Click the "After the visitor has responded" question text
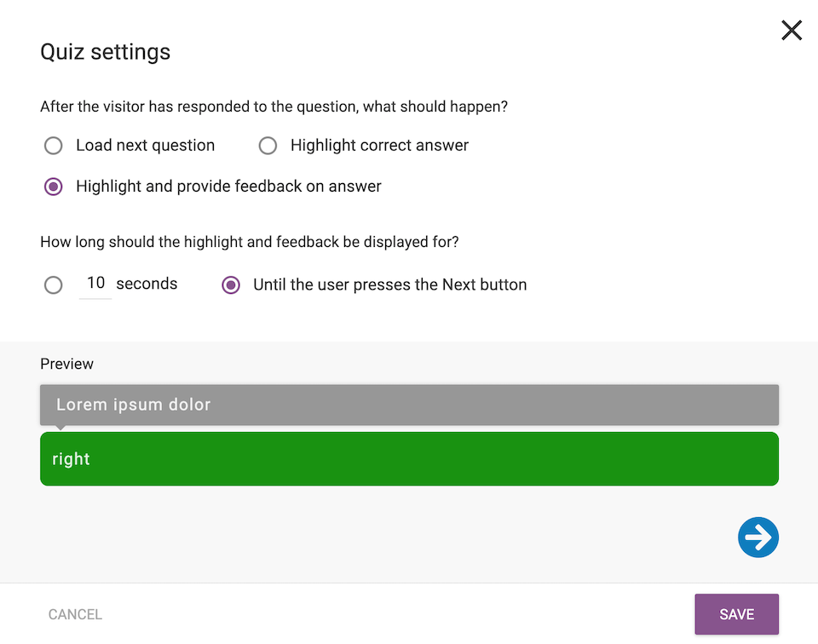Image resolution: width=818 pixels, height=644 pixels. tap(274, 107)
